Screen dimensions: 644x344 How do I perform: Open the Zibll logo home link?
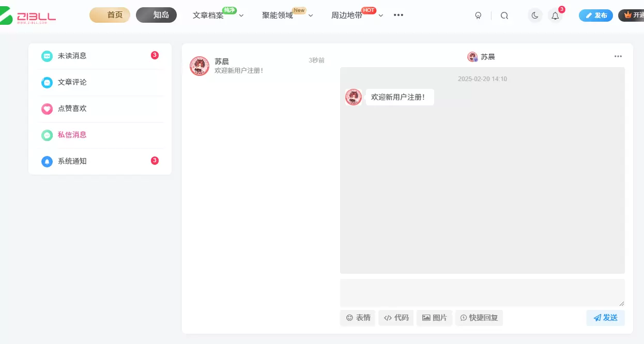point(28,18)
